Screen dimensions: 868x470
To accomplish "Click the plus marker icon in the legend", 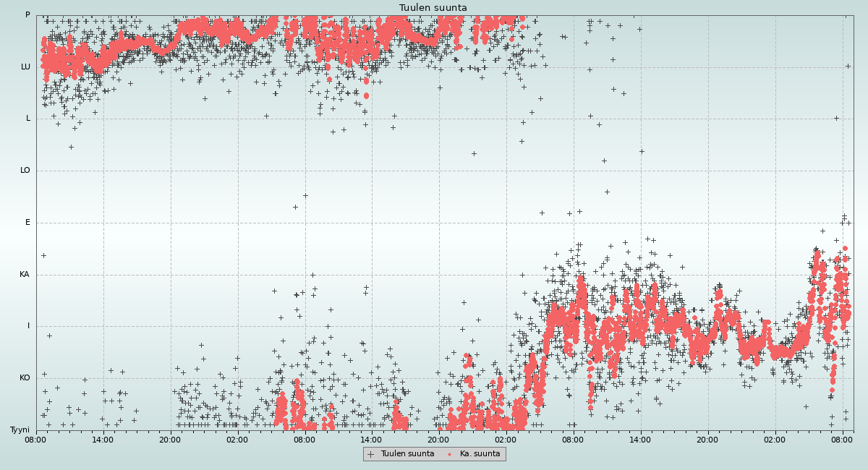I will coord(371,454).
